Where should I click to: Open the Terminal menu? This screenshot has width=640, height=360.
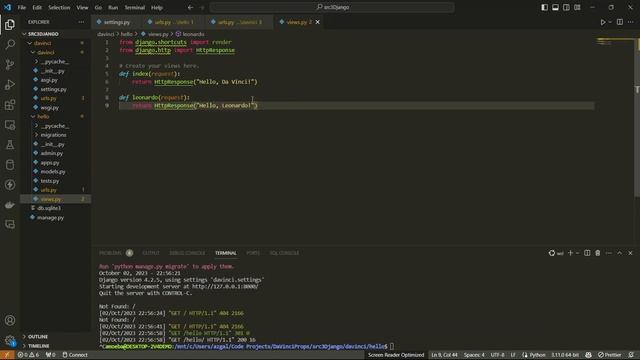[135, 7]
